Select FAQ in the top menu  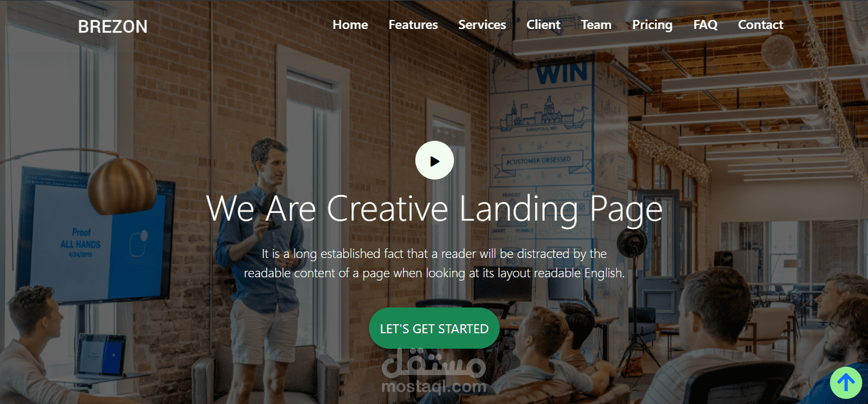click(706, 24)
